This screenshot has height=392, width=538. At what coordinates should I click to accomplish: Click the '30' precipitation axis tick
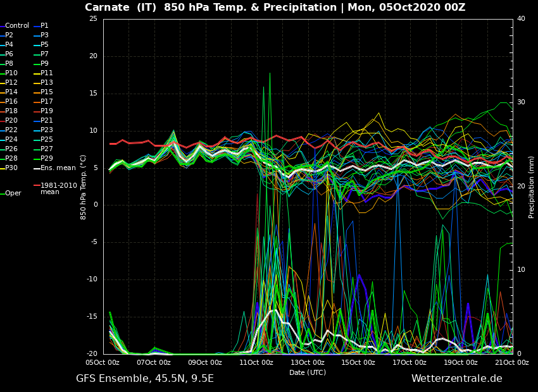point(521,102)
